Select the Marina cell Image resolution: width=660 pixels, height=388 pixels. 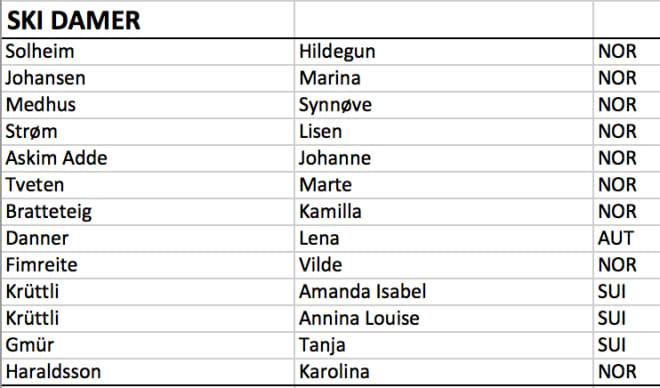coord(444,78)
